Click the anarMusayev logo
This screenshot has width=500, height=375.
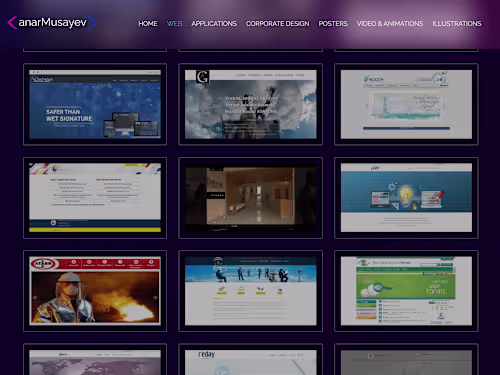click(x=52, y=23)
